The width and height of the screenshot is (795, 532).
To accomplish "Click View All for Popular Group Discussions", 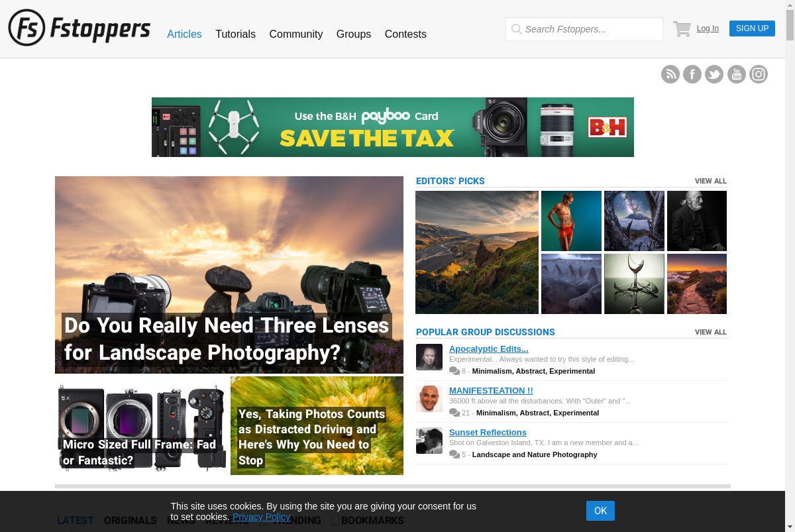I will coord(711,332).
